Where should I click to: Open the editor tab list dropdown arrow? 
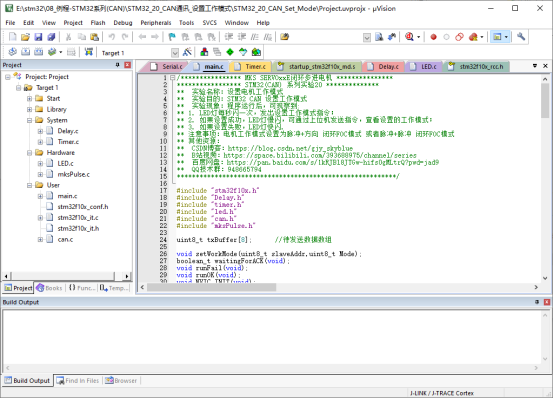(x=535, y=66)
